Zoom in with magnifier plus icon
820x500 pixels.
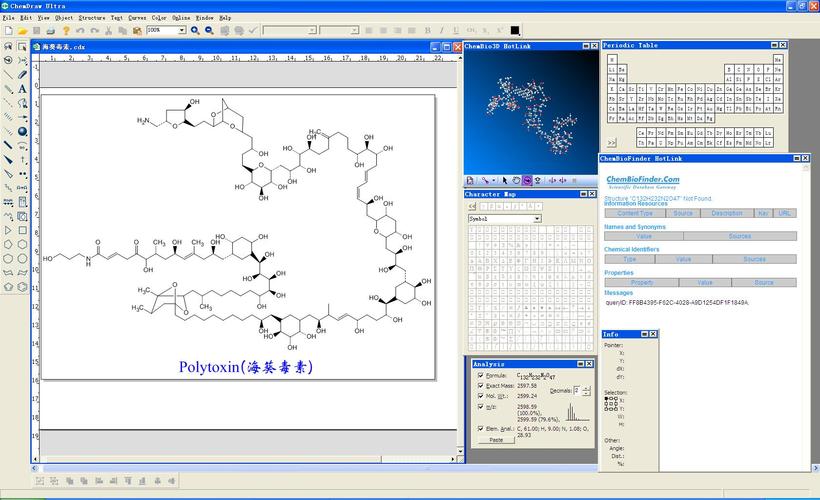coord(195,31)
